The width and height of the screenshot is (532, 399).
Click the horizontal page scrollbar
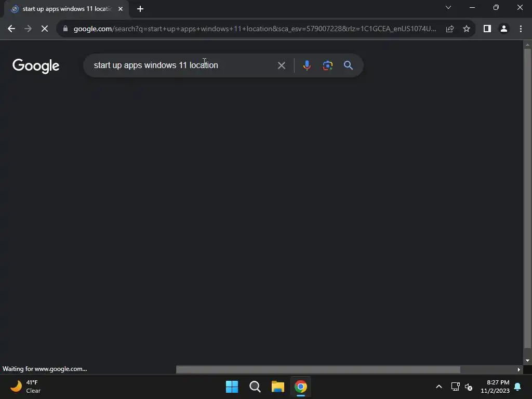tap(318, 369)
